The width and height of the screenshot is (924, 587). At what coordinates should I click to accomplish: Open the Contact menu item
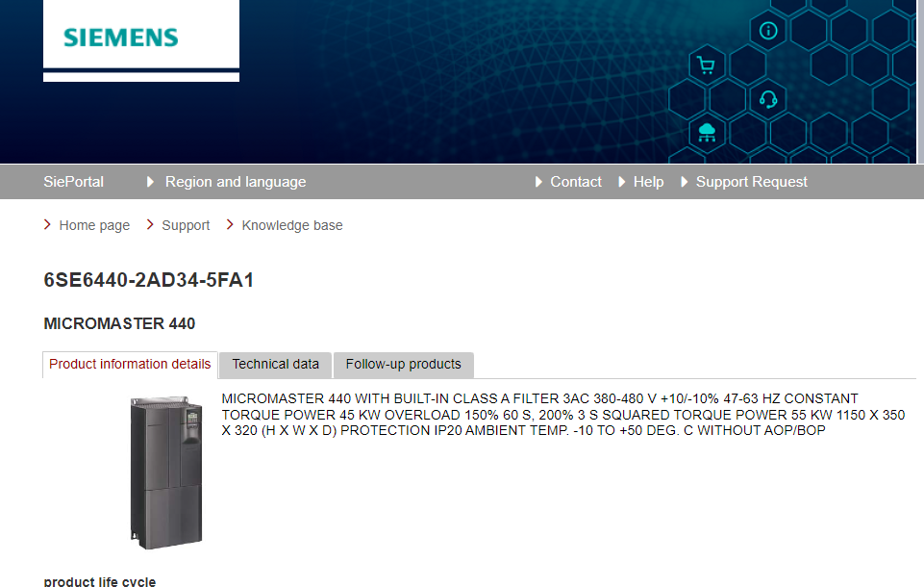click(x=575, y=182)
